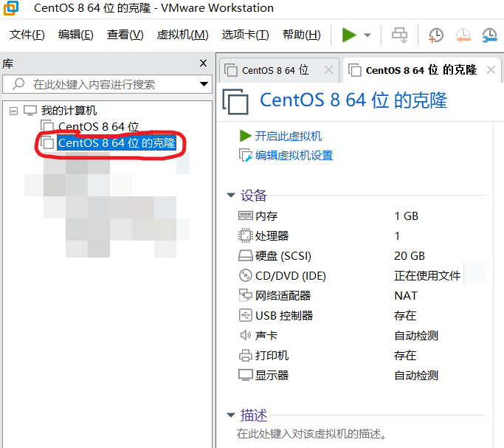Click the VMware Workstation title bar logo
The width and height of the screenshot is (504, 448).
[x=11, y=7]
